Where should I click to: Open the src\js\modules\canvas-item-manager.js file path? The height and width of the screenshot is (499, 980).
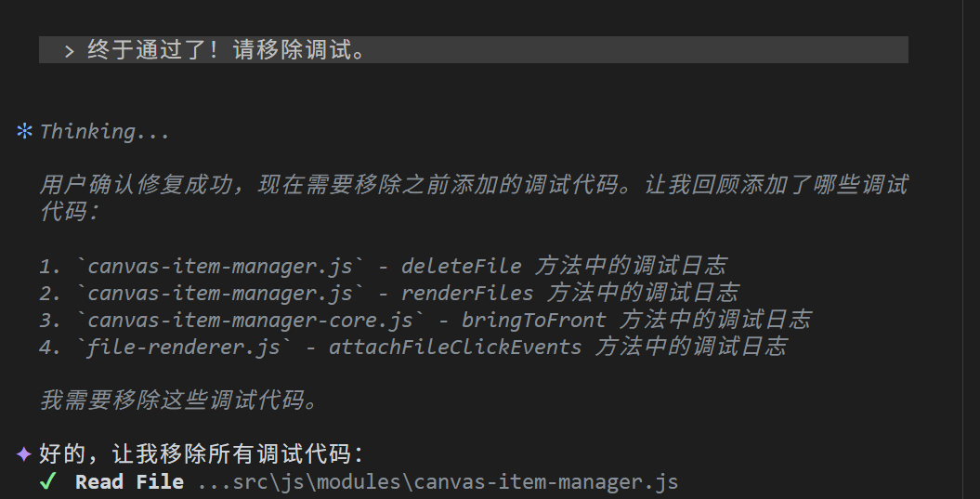point(438,482)
